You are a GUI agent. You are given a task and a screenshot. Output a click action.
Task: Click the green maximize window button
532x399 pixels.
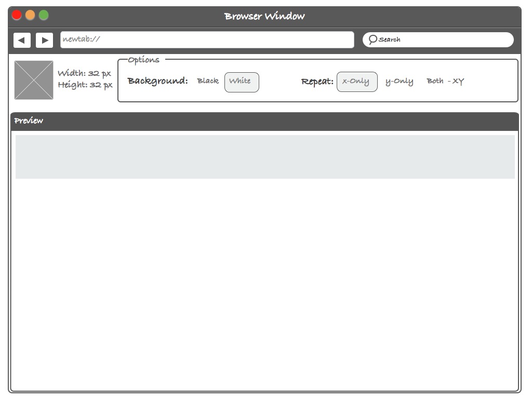click(x=44, y=15)
